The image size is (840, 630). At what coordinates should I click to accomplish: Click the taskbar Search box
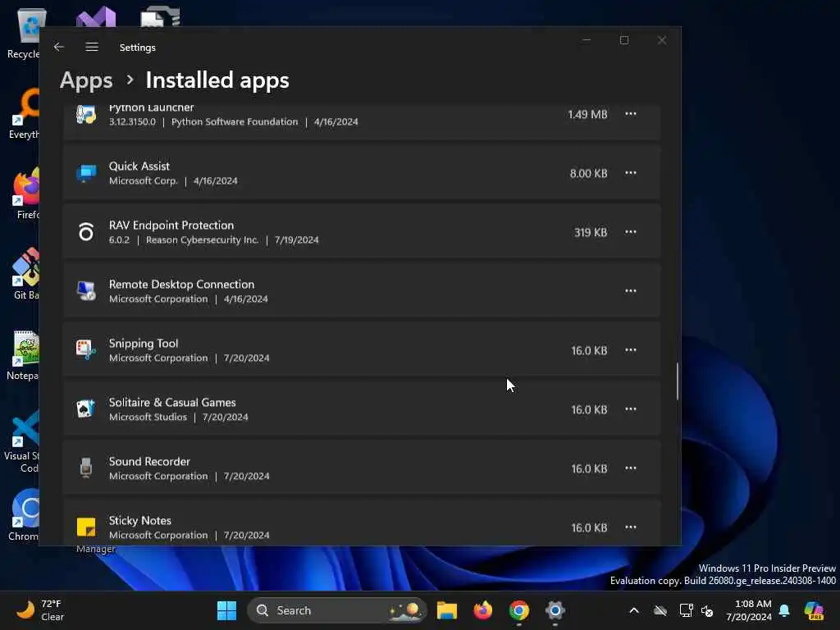337,610
